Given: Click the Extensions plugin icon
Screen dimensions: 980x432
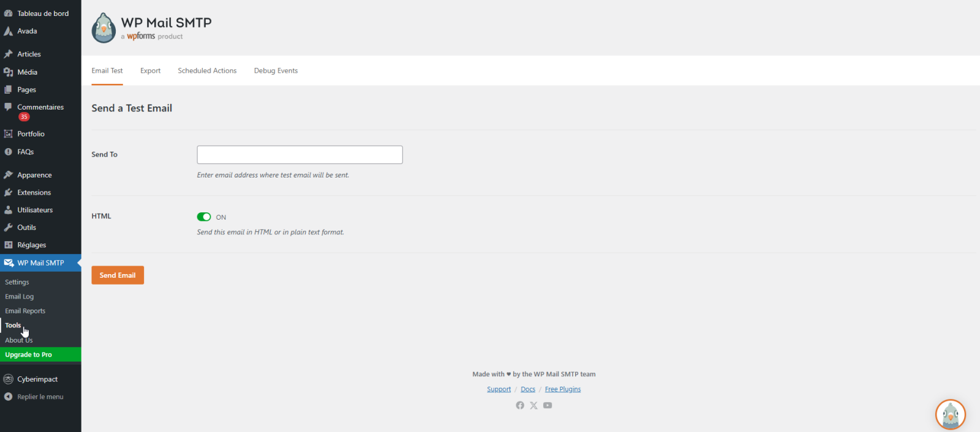Looking at the screenshot, I should 9,193.
